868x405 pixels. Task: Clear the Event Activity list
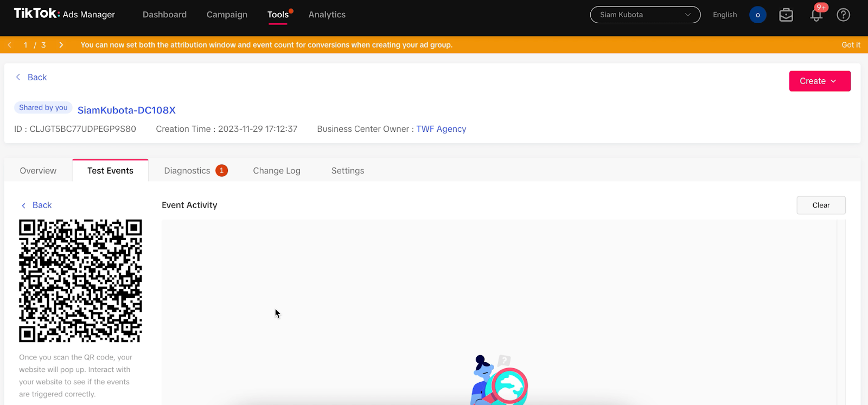point(821,205)
